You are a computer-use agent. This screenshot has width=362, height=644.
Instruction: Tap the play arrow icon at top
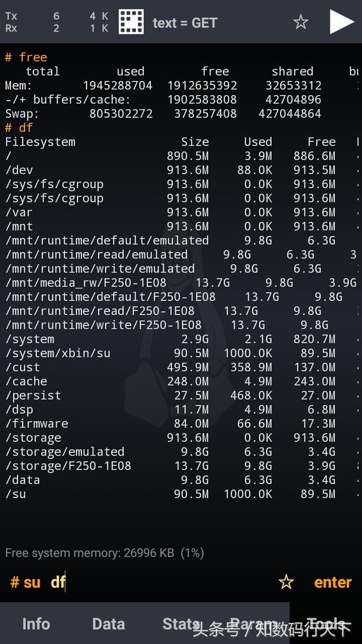point(342,22)
